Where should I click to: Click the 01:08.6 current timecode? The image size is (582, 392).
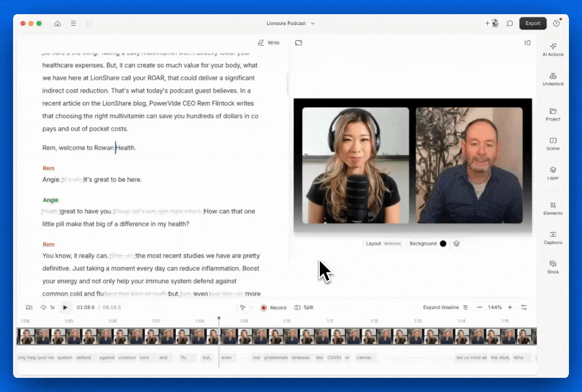[x=86, y=308]
